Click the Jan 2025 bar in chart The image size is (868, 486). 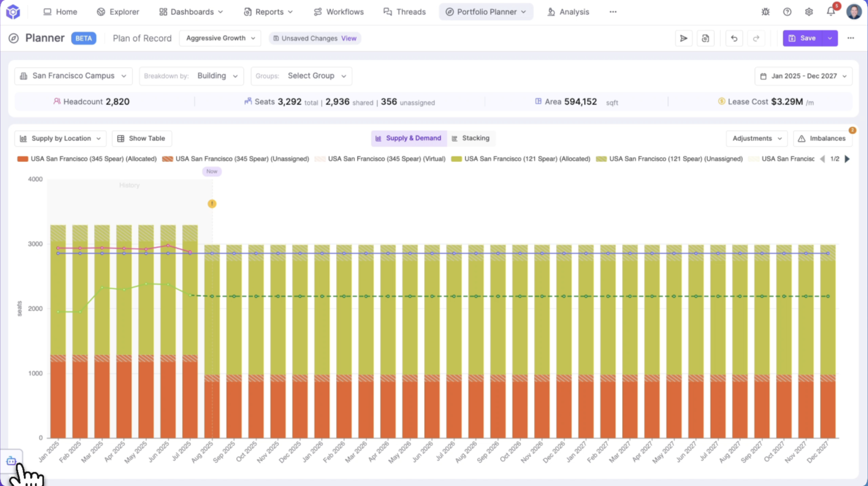pos(58,331)
